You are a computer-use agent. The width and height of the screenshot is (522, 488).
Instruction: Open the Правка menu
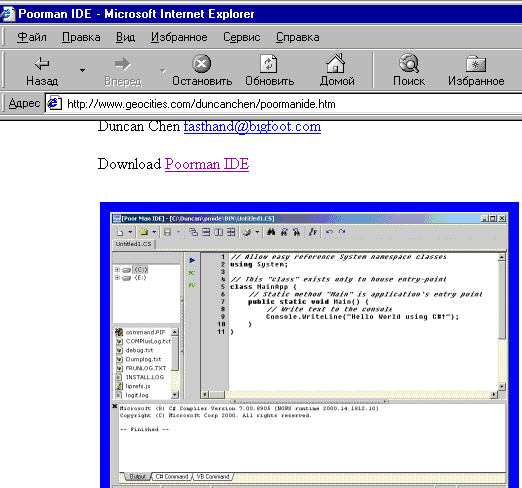pyautogui.click(x=81, y=37)
